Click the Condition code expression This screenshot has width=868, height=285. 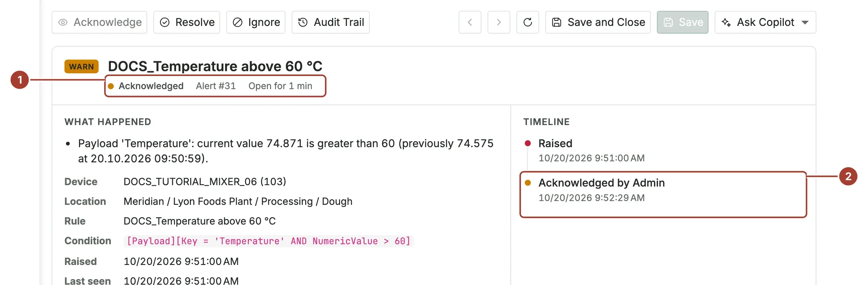pos(269,241)
